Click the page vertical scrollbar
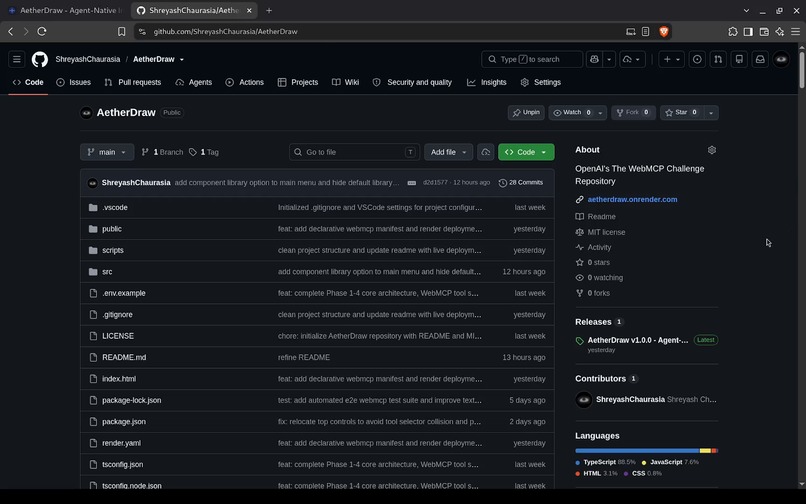 pyautogui.click(x=801, y=69)
